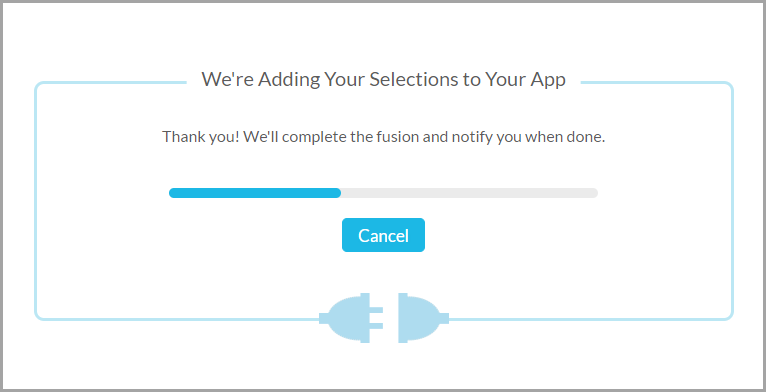Click the word "App" in the heading
This screenshot has height=392, width=766.
(x=548, y=80)
